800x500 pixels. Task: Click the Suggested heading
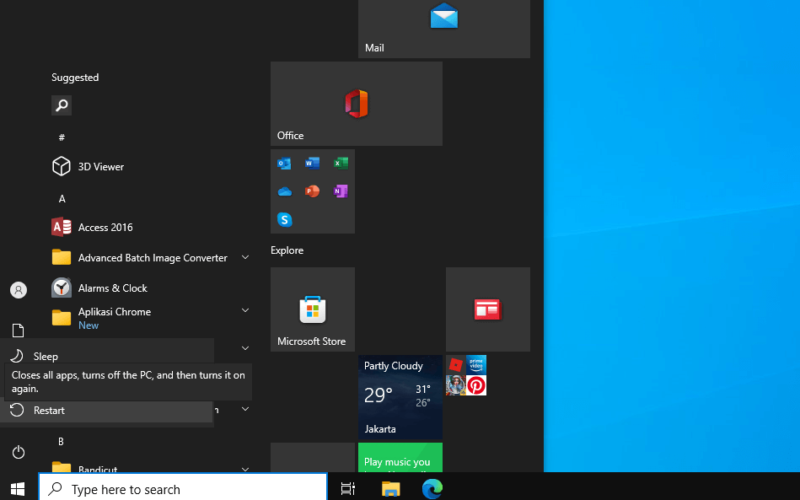pyautogui.click(x=75, y=78)
